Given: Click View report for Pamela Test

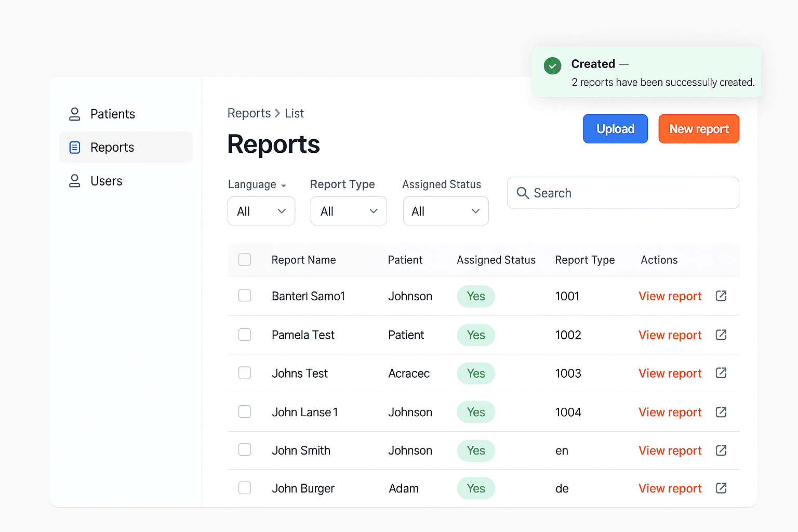Looking at the screenshot, I should point(670,335).
